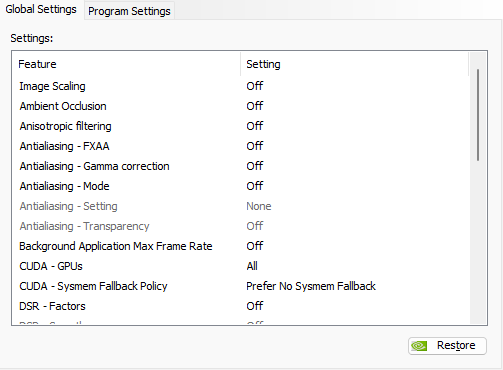Screen dimensions: 503x370
Task: Switch to the Program Settings tab
Action: (x=129, y=11)
